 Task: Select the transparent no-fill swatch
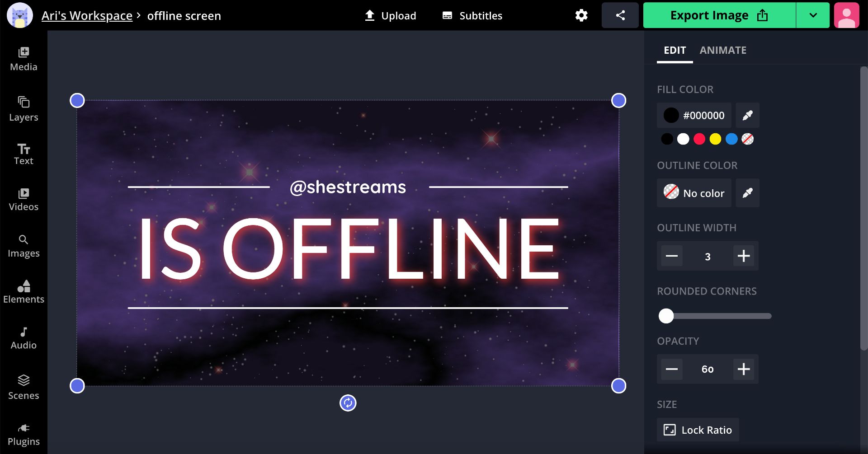747,139
